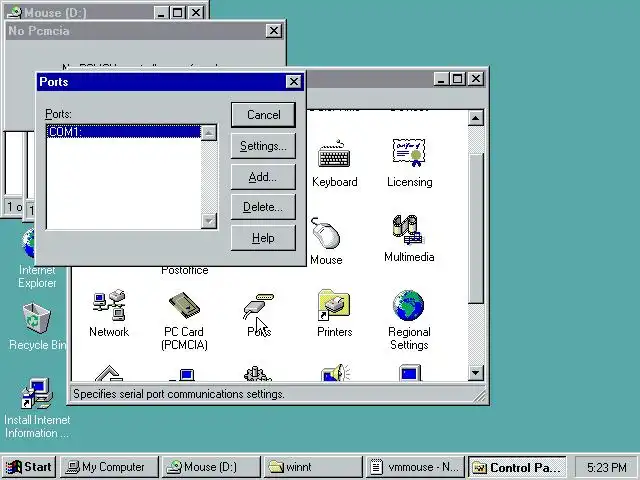The image size is (640, 480).
Task: Click the Cancel button in Ports dialog
Action: click(263, 115)
